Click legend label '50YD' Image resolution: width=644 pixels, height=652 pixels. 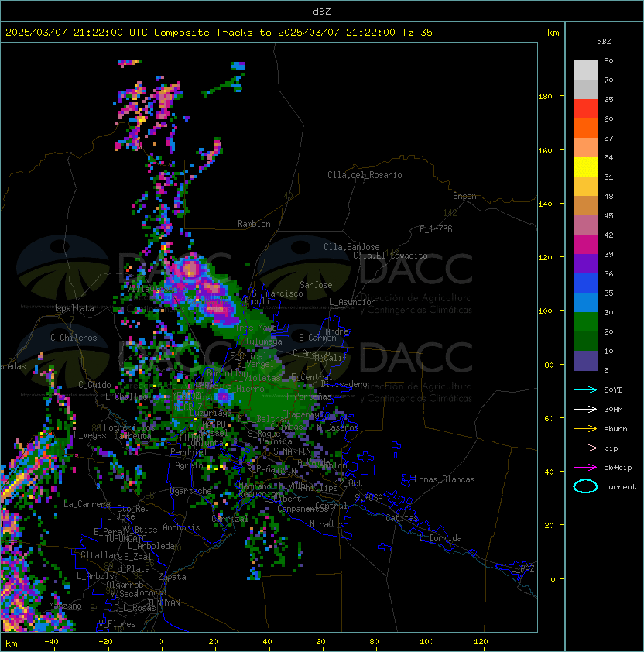click(x=613, y=390)
